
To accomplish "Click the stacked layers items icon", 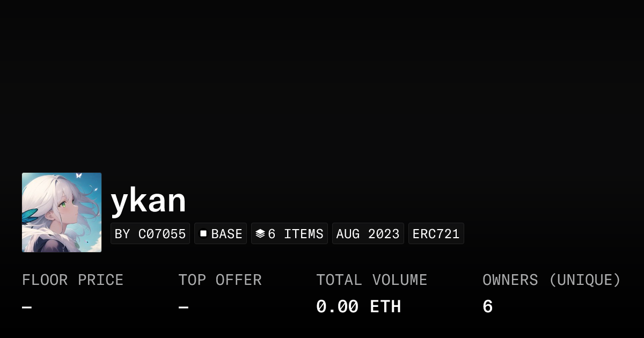I will [260, 234].
